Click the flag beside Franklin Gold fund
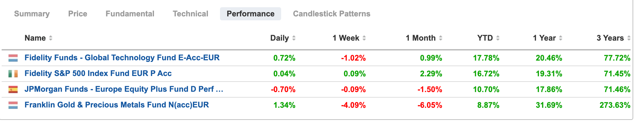 point(13,105)
